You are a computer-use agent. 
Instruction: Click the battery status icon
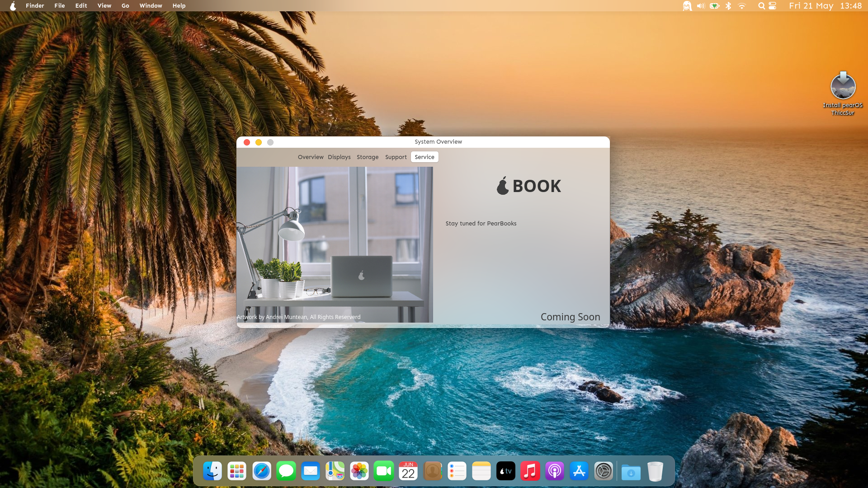(714, 6)
